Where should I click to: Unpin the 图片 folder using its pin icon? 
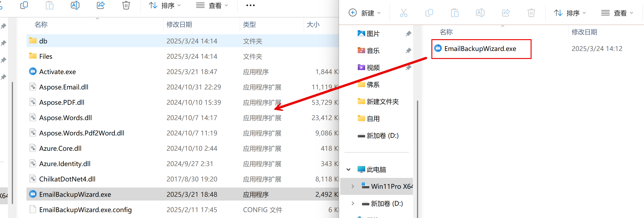coord(408,34)
